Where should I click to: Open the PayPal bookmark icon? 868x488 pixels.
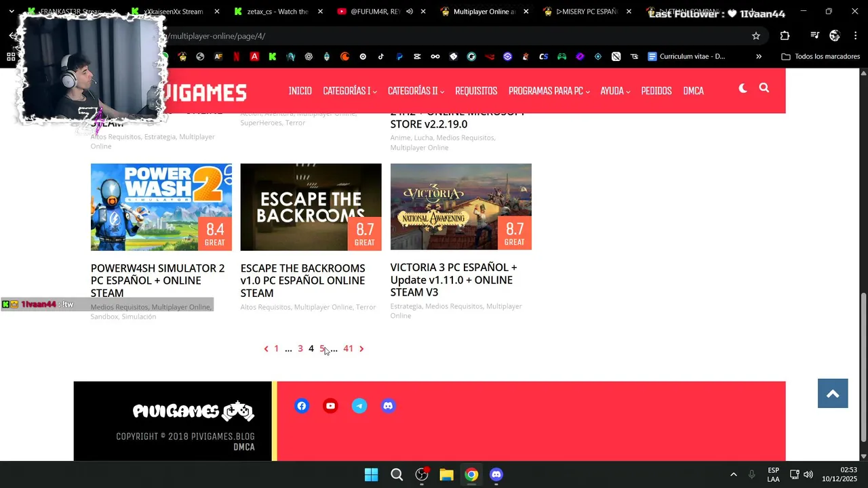(x=399, y=57)
